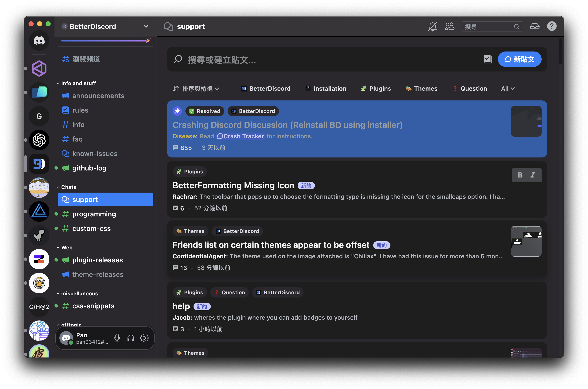Click guidelines checklist icon beside new post
This screenshot has width=588, height=389.
click(x=488, y=59)
